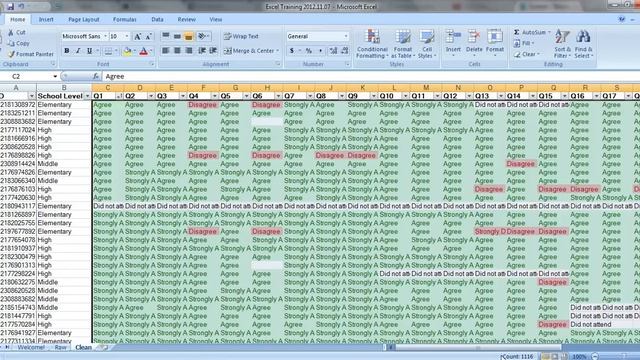
Task: Open Sort & Filter
Action: click(x=562, y=43)
